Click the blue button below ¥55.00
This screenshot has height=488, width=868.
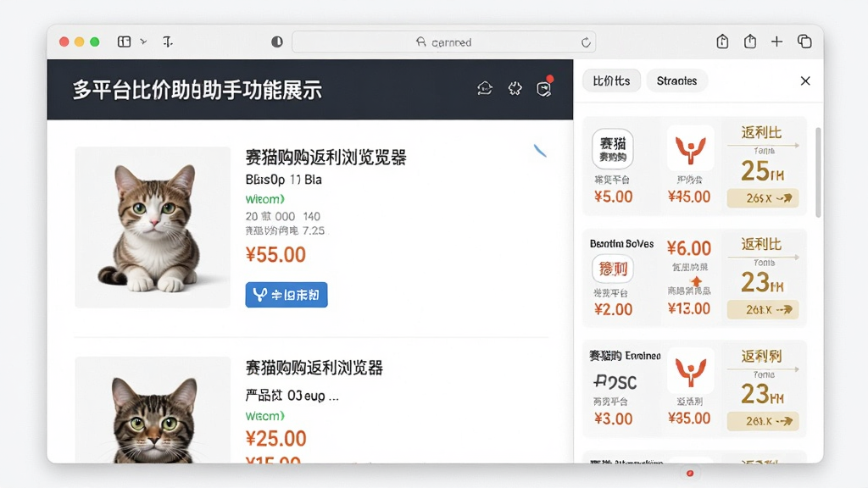point(287,295)
